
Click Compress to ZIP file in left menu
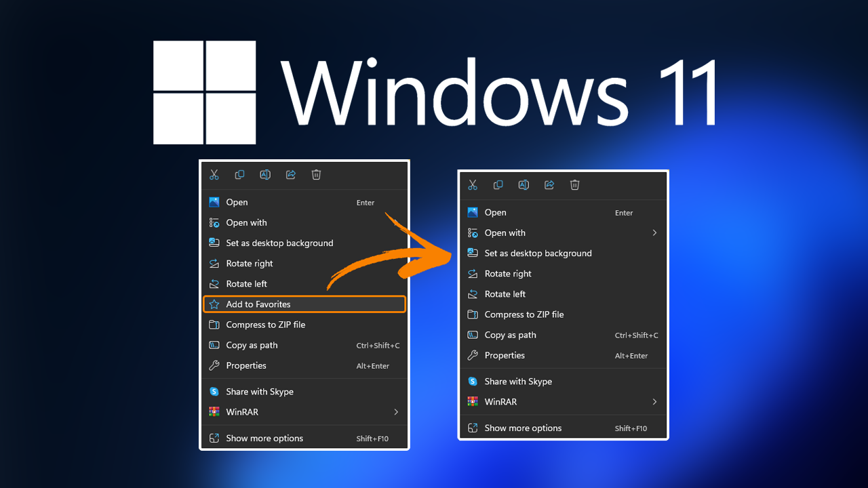click(x=304, y=325)
